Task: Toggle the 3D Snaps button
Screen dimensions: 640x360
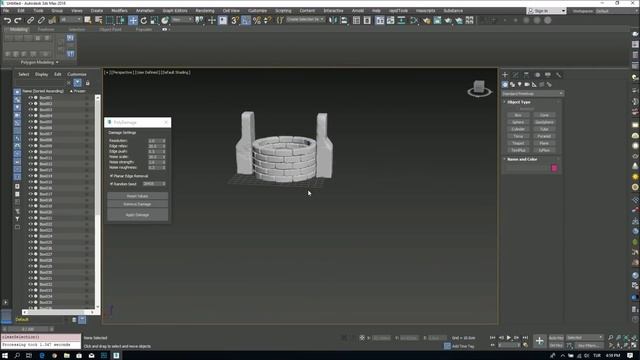Action: pyautogui.click(x=235, y=20)
